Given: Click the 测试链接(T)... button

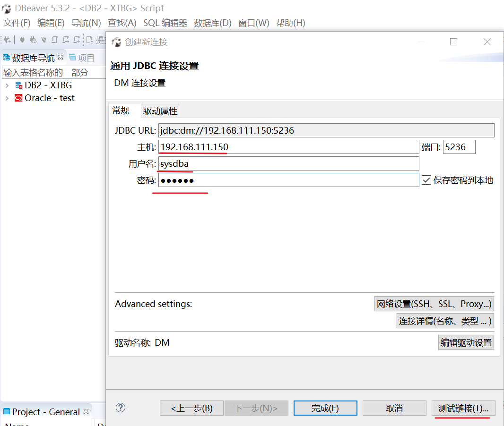Looking at the screenshot, I should [463, 409].
